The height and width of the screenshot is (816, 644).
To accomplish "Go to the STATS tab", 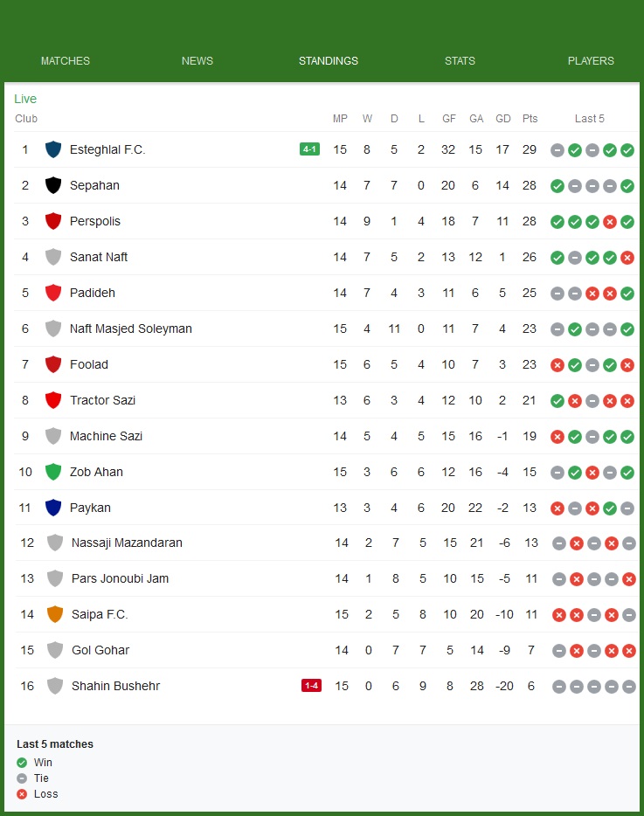I will [x=460, y=61].
